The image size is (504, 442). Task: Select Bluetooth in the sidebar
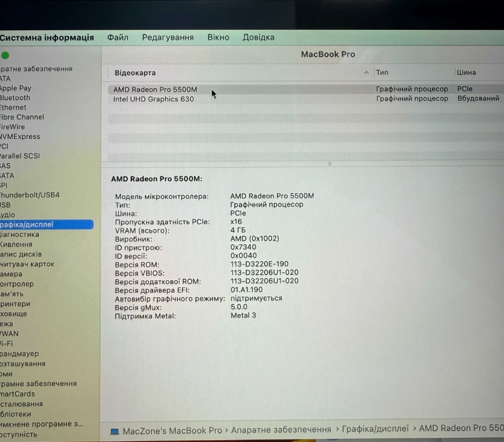(x=15, y=98)
